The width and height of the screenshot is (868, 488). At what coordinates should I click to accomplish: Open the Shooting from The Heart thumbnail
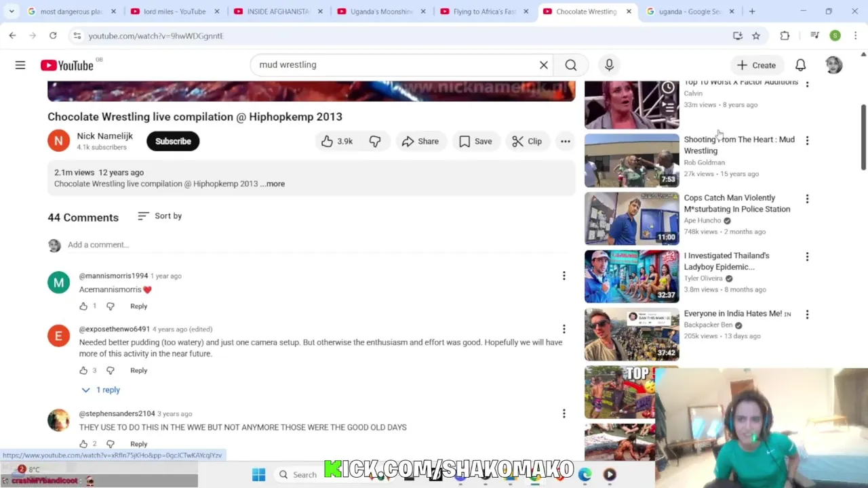coord(631,160)
